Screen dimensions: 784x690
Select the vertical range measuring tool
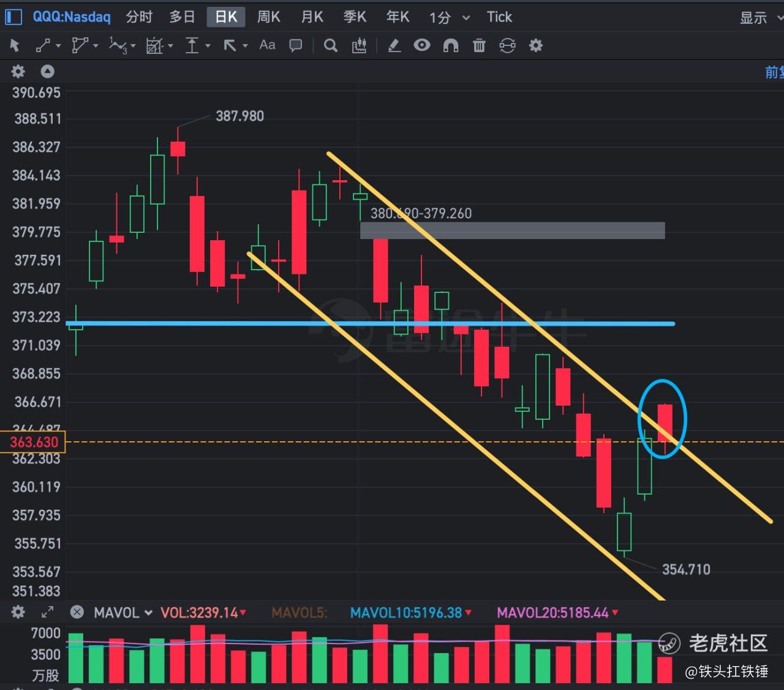click(x=192, y=45)
